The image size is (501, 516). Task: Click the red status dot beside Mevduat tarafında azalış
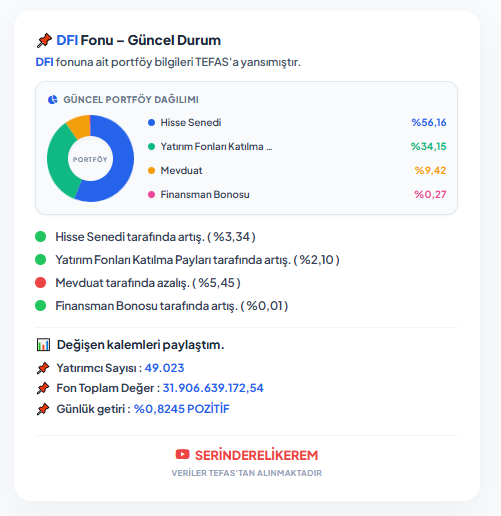[41, 283]
